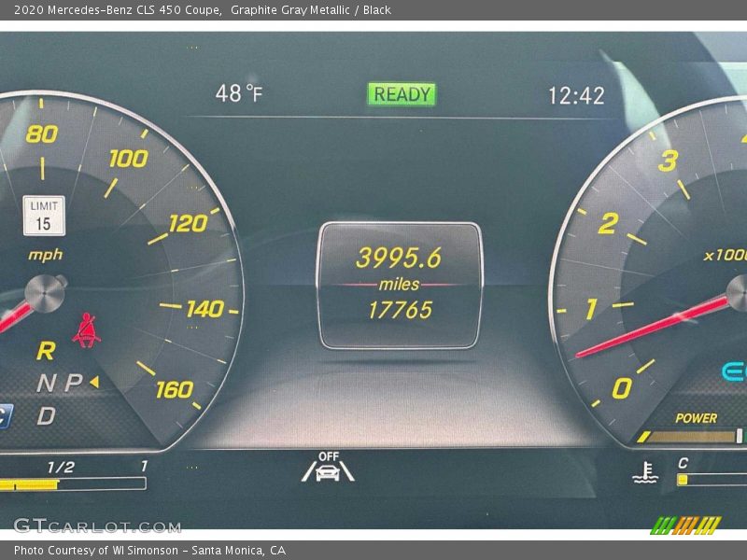Select the R gear letter
The image size is (747, 560).
pos(46,351)
